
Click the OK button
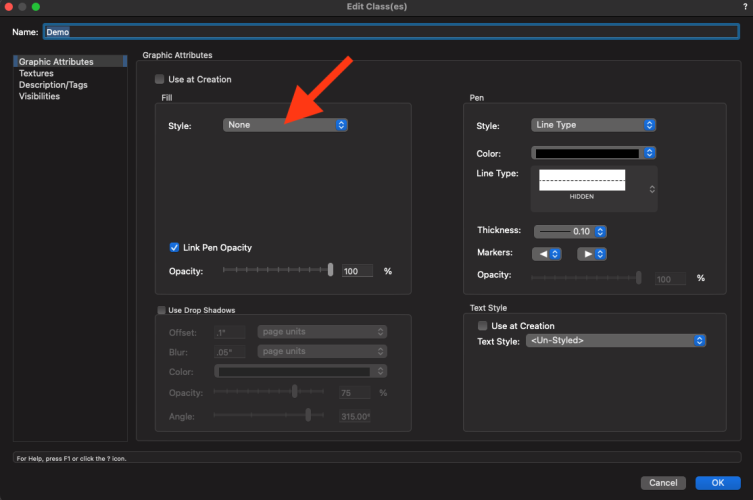click(x=717, y=482)
